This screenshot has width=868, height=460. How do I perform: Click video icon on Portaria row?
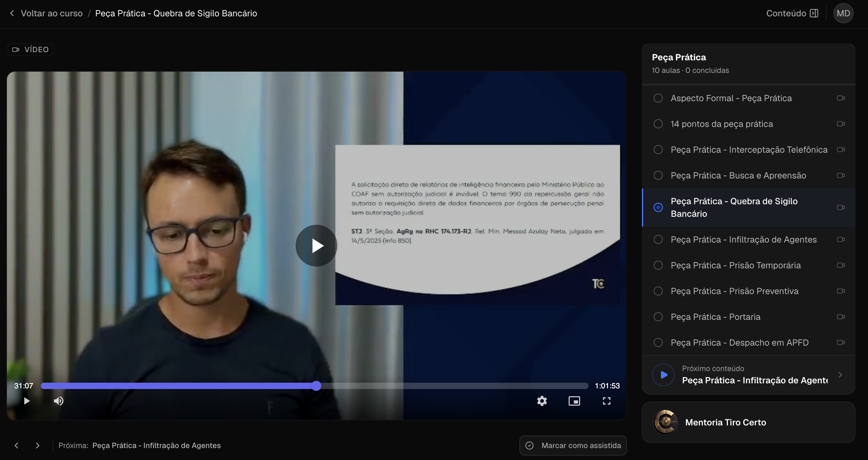pos(841,317)
